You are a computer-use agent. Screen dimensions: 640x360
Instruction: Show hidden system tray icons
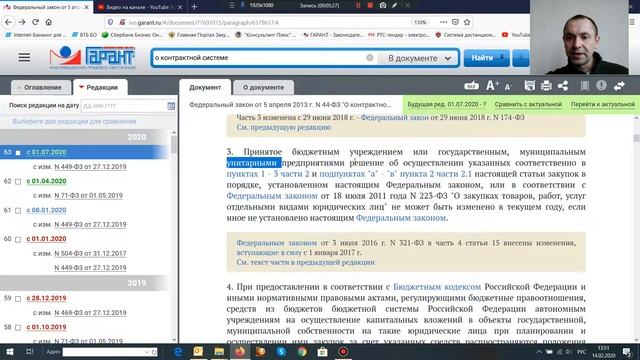point(539,352)
